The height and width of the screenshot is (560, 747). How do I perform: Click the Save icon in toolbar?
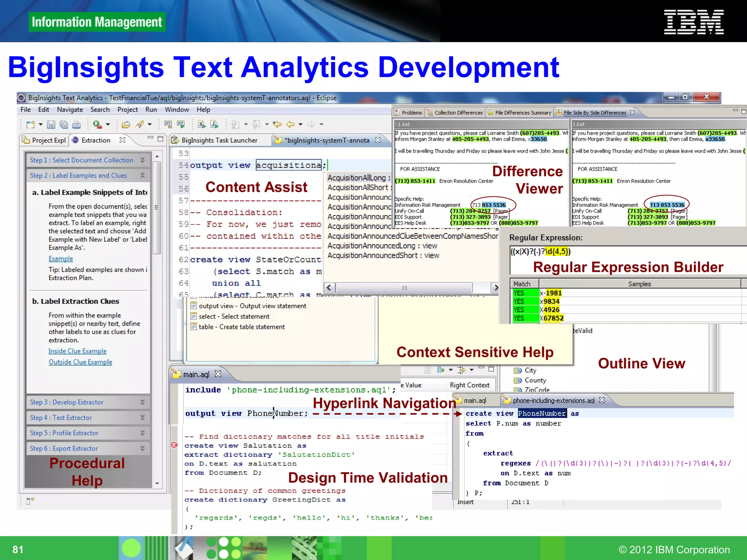click(51, 125)
